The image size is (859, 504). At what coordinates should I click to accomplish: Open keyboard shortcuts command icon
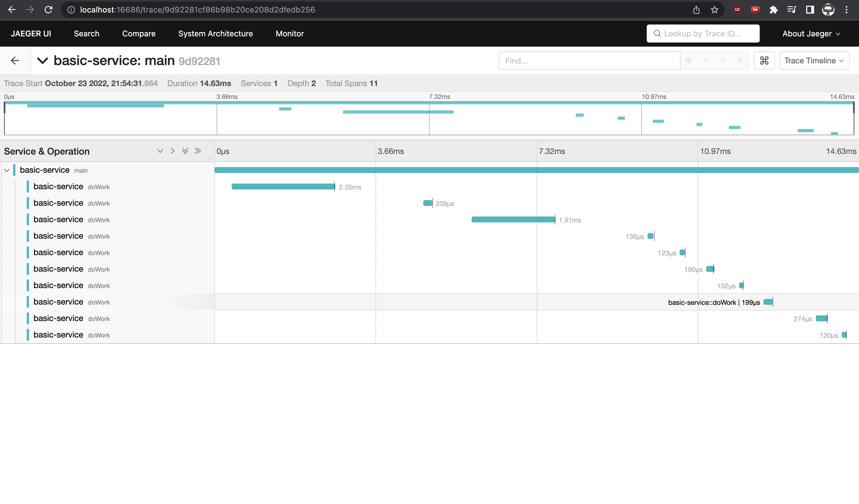(x=764, y=61)
